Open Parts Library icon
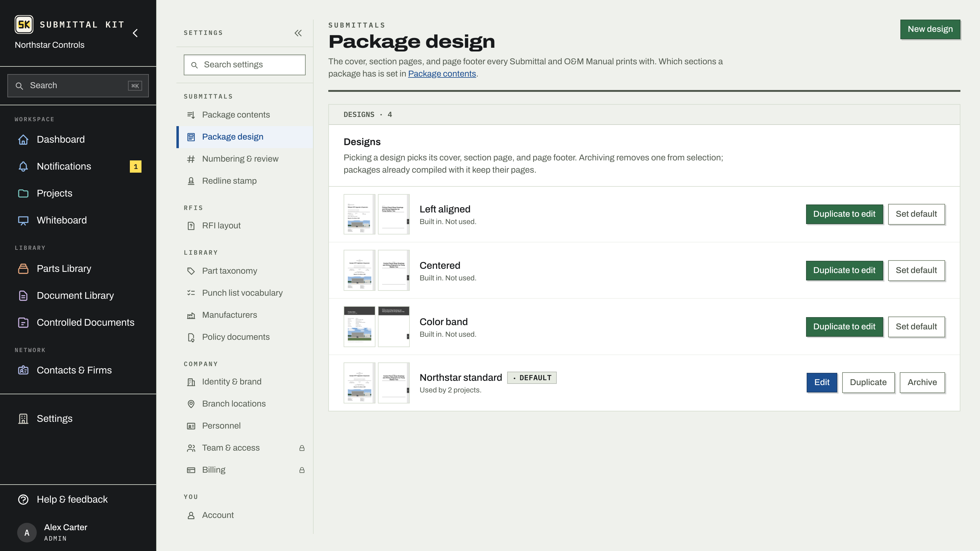Screen dimensions: 980x551 (x=23, y=269)
